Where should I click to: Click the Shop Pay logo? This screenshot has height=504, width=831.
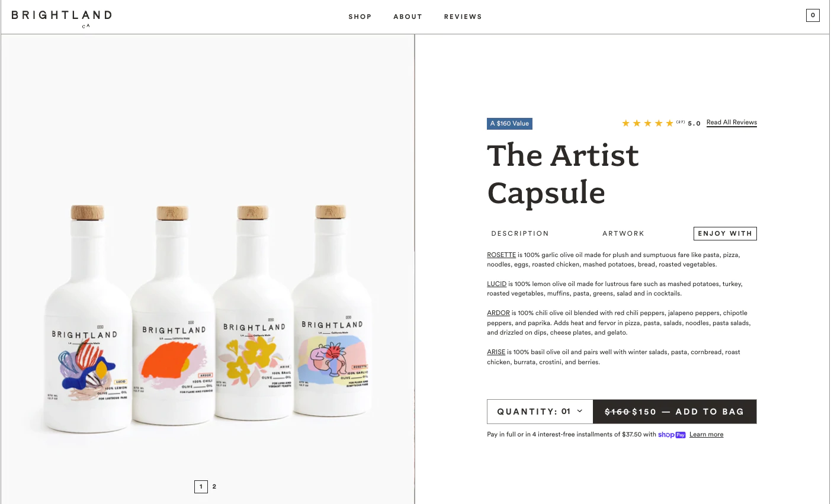pos(672,435)
